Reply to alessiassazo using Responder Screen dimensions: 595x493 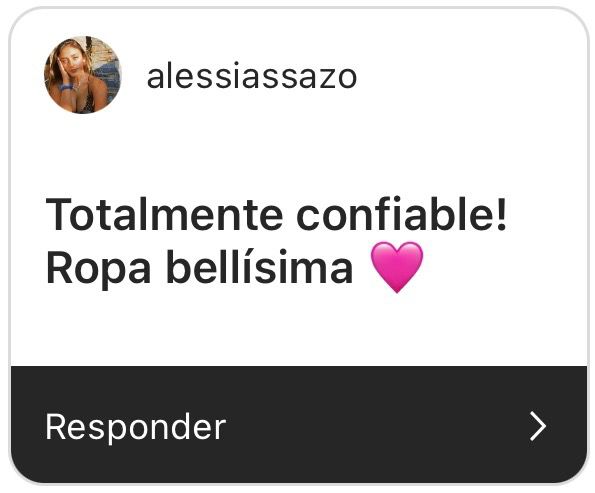pyautogui.click(x=135, y=427)
